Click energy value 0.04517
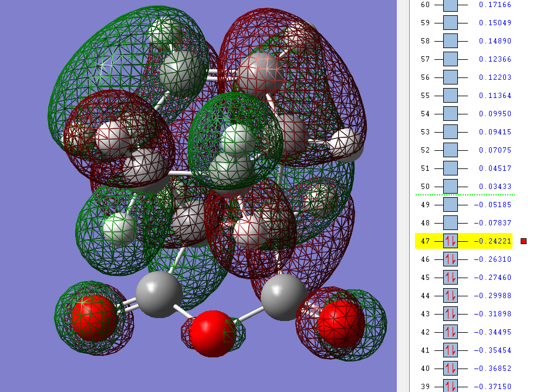533x392 pixels. click(495, 168)
